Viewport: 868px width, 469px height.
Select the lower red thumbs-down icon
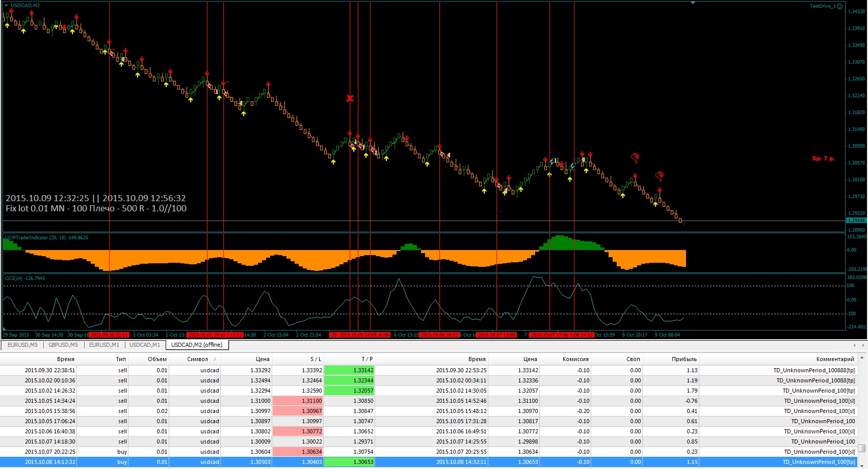pos(660,176)
